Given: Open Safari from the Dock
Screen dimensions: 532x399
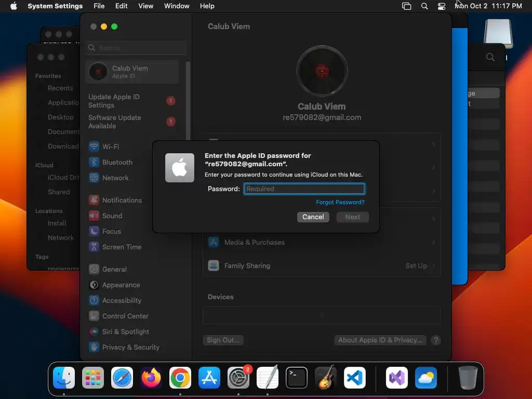Looking at the screenshot, I should (x=122, y=378).
